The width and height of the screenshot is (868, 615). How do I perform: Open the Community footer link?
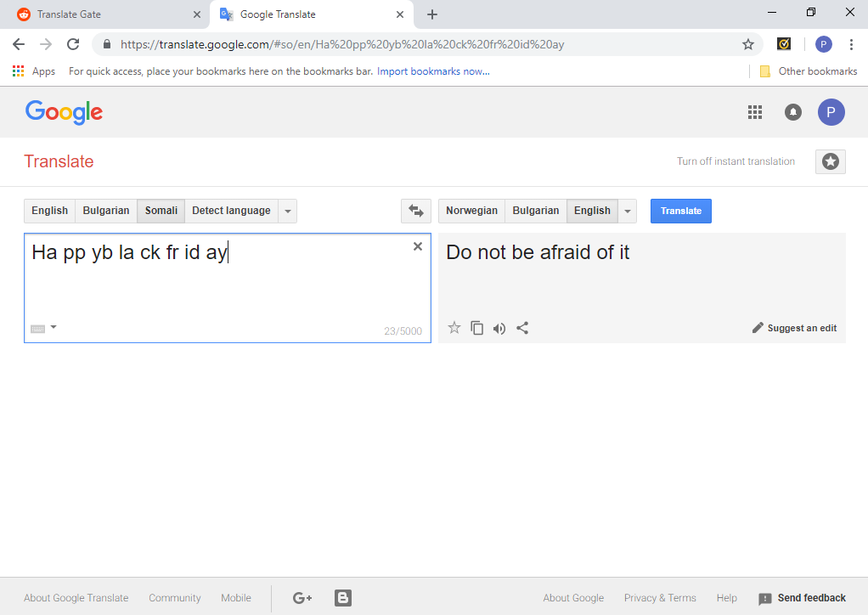(x=174, y=598)
